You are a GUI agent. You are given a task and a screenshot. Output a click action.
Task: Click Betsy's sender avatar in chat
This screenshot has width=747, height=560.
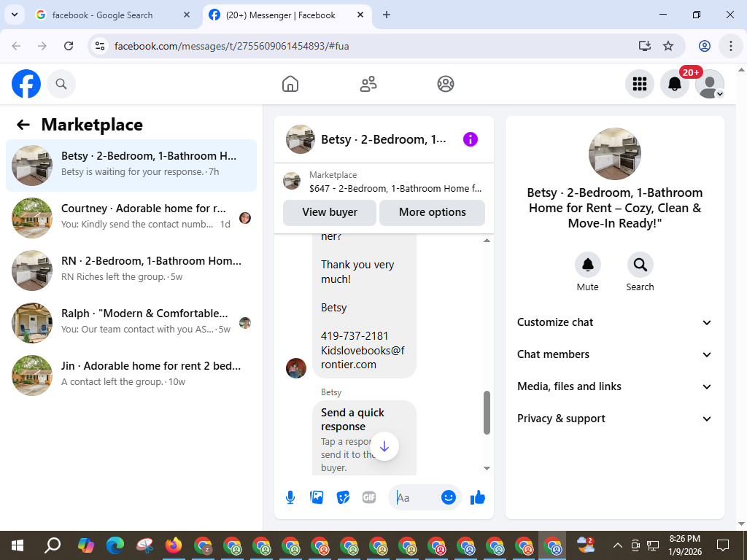pyautogui.click(x=296, y=368)
